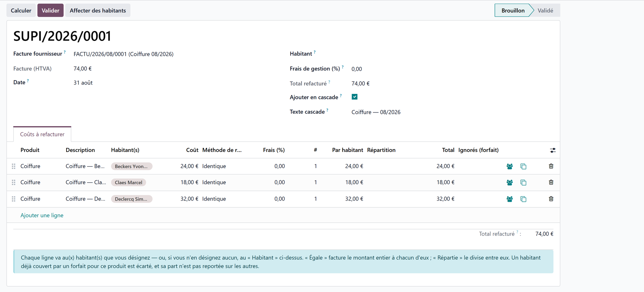Viewport: 644px width, 292px height.
Task: Duplicate the Claes Marcel line
Action: [523, 183]
